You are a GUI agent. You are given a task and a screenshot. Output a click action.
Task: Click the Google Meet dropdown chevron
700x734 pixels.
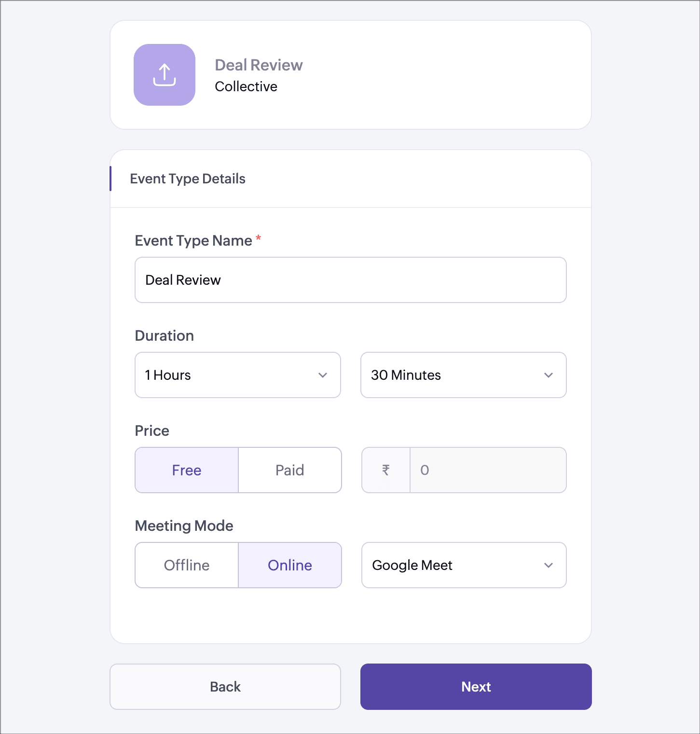[549, 565]
